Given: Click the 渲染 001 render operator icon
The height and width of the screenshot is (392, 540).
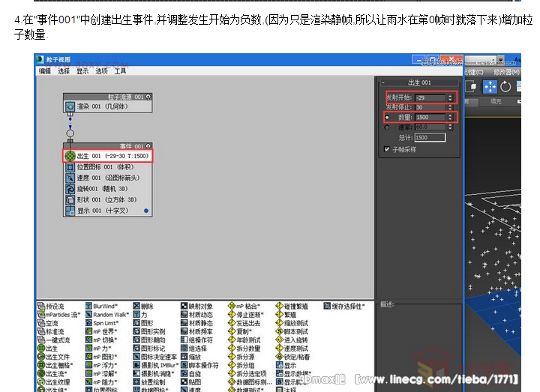Looking at the screenshot, I should pos(70,106).
